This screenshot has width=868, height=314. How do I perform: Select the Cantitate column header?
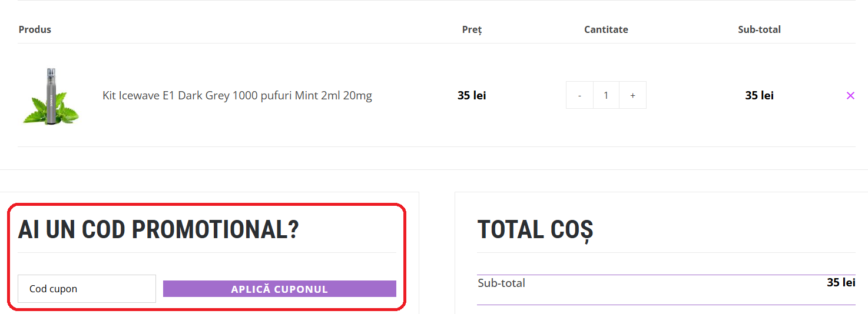pos(606,29)
